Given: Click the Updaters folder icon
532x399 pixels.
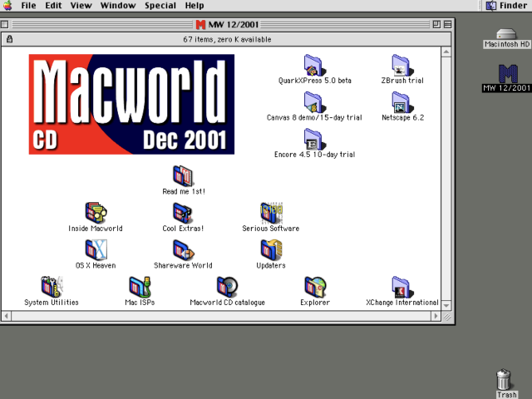Looking at the screenshot, I should click(x=271, y=250).
